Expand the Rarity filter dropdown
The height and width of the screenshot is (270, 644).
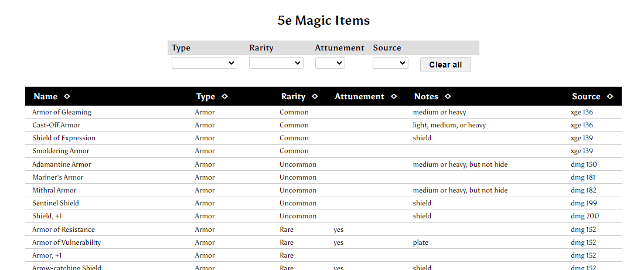[x=277, y=63]
